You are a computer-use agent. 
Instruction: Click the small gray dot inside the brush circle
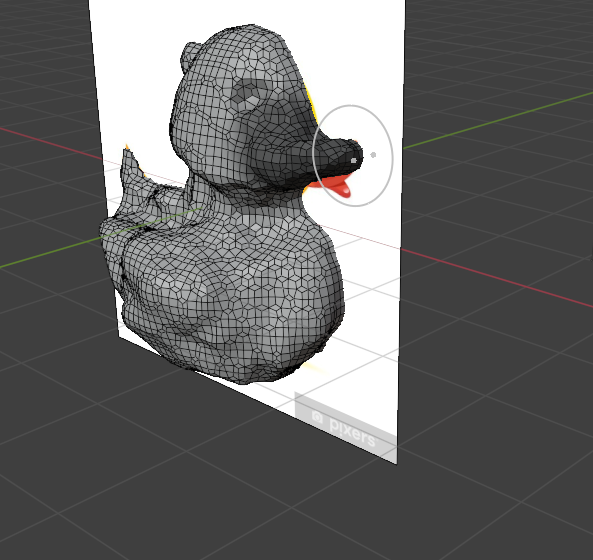[x=373, y=155]
